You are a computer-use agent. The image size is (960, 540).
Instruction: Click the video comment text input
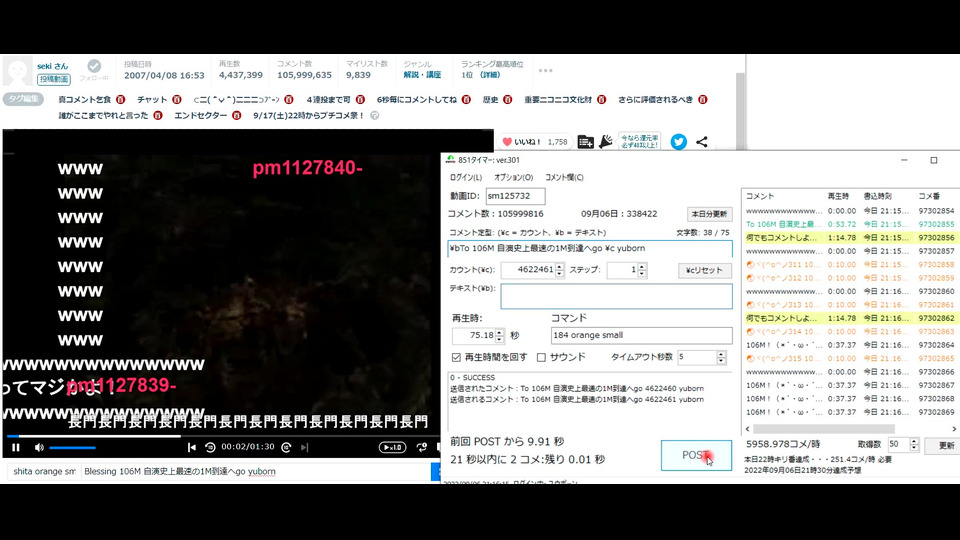tap(255, 471)
